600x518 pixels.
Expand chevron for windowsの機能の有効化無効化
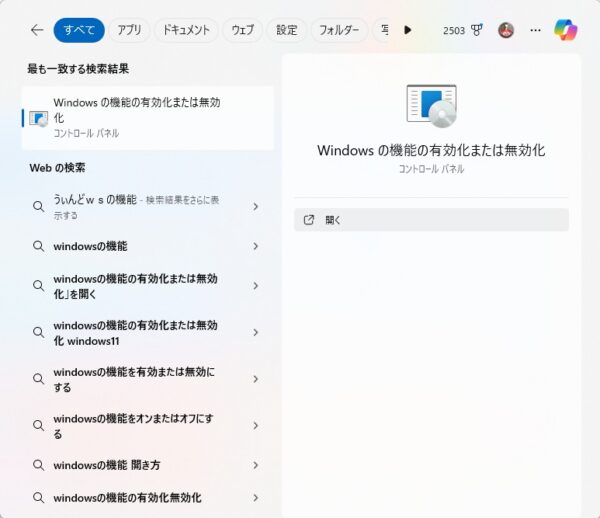(256, 498)
